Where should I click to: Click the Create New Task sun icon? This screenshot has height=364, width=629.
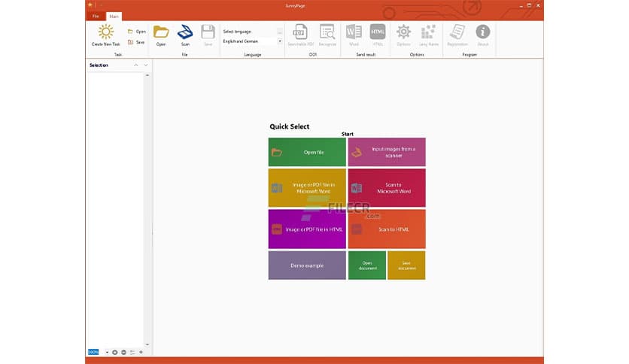(105, 32)
